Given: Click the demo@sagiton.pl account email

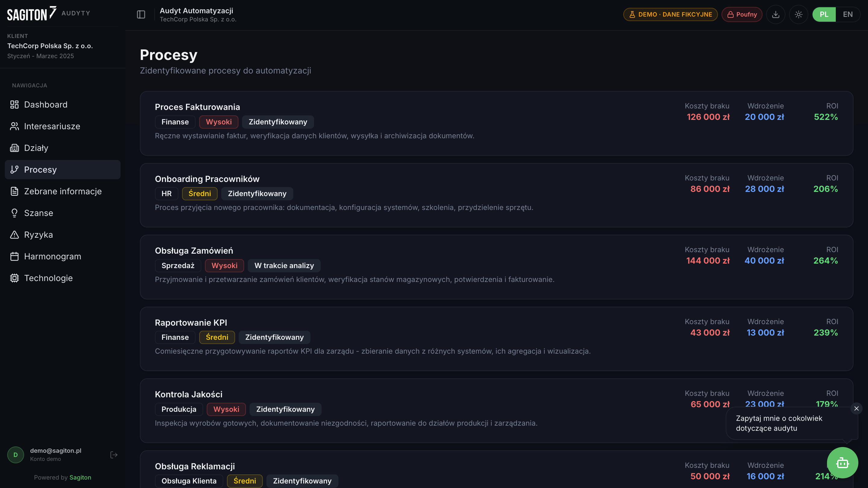Looking at the screenshot, I should coord(55,451).
